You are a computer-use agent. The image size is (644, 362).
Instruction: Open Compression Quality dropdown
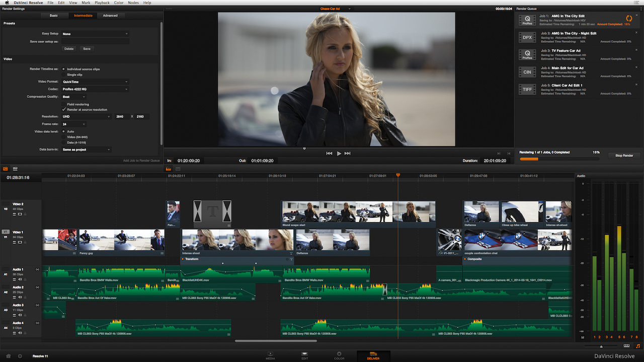(x=73, y=97)
